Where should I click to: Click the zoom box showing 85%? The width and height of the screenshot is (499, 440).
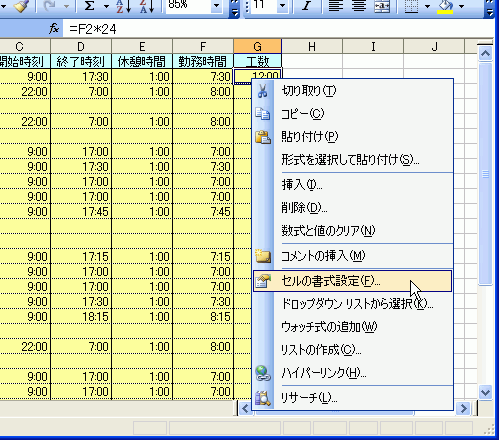pyautogui.click(x=188, y=5)
